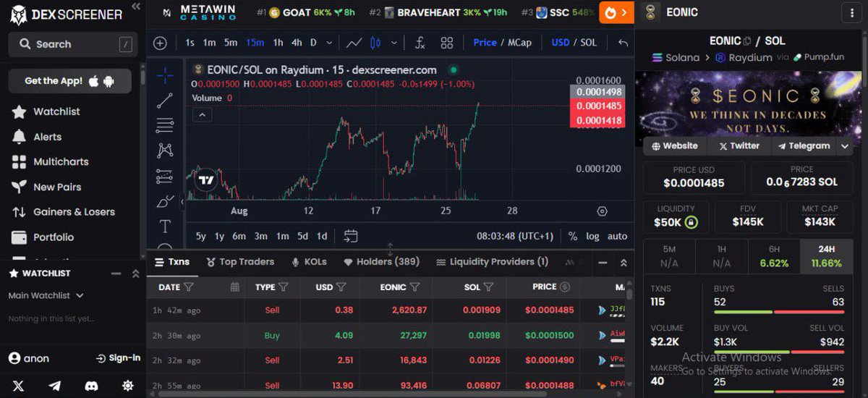Open the chart layout grid icon
Screen dimensions: 868x398
[446, 43]
